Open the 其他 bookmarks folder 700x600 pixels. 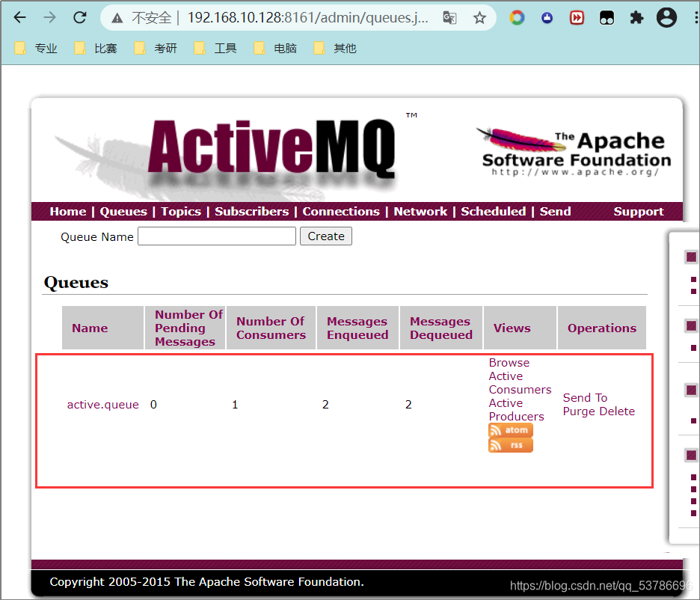click(335, 48)
